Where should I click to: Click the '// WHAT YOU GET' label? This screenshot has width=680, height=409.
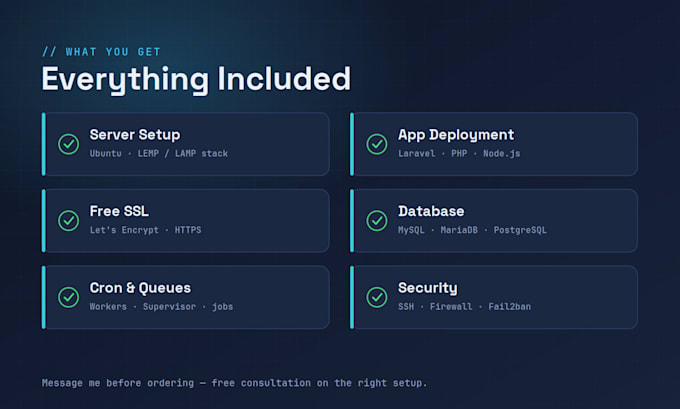[x=101, y=52]
